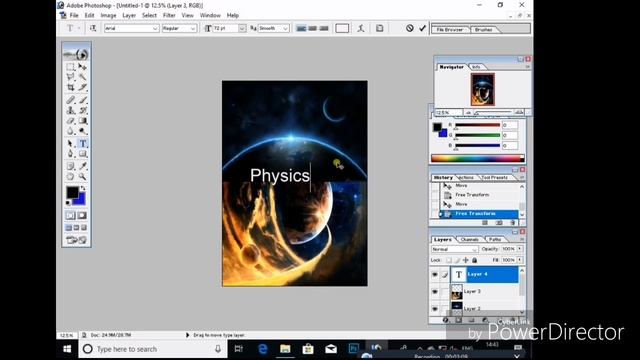Select the Brush tool
Viewport: 640px width, 360px height.
(x=82, y=100)
